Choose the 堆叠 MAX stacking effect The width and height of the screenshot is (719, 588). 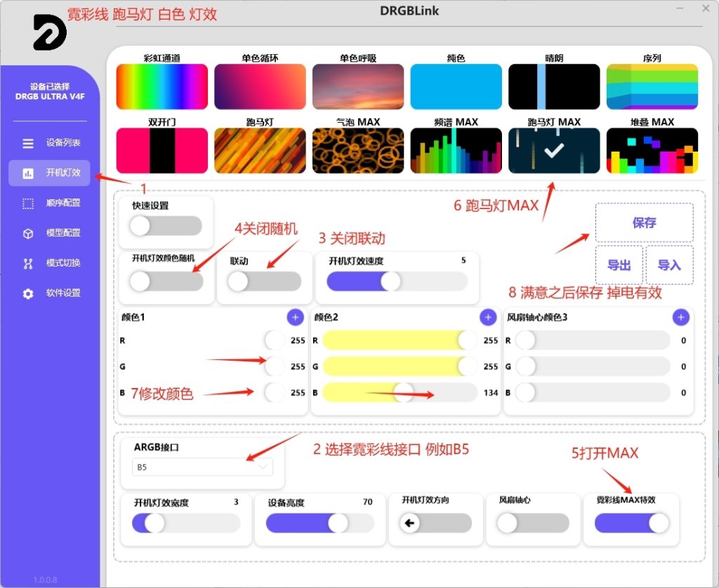click(x=652, y=151)
